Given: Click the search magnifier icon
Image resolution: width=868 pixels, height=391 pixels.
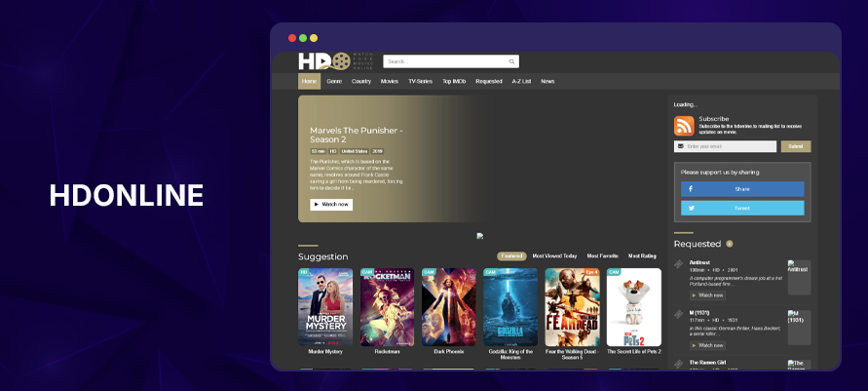Looking at the screenshot, I should click(x=512, y=61).
